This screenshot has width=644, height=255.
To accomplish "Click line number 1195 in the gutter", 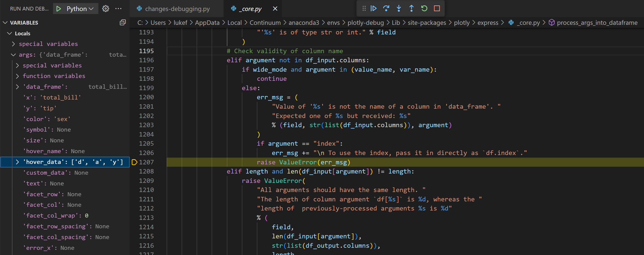I will 146,51.
